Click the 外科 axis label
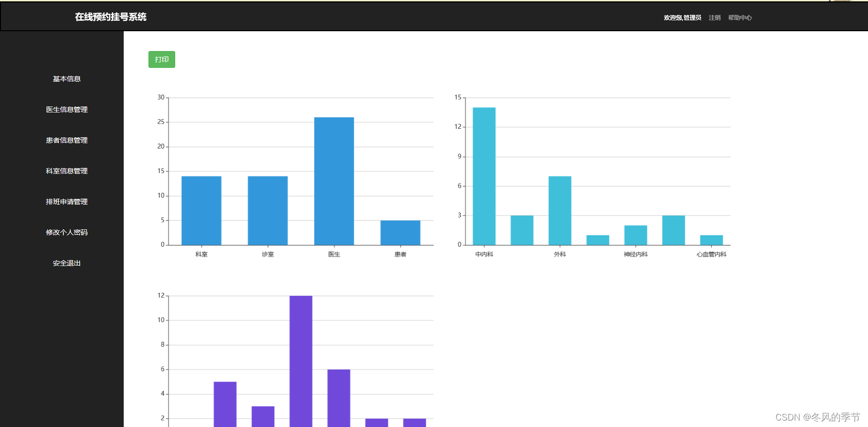Screen dimensions: 868x427 (x=560, y=254)
